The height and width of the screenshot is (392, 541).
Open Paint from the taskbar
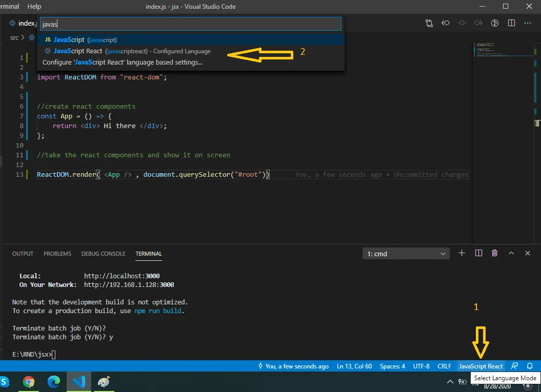tap(104, 382)
